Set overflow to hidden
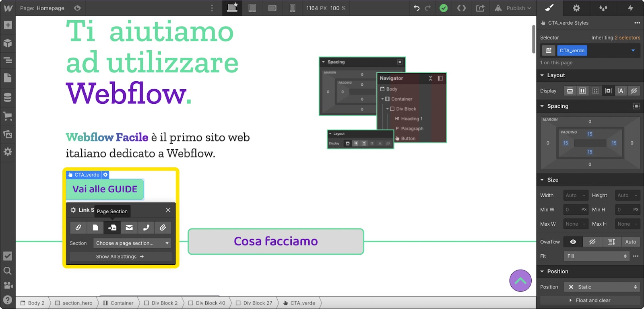This screenshot has height=309, width=644. [592, 242]
